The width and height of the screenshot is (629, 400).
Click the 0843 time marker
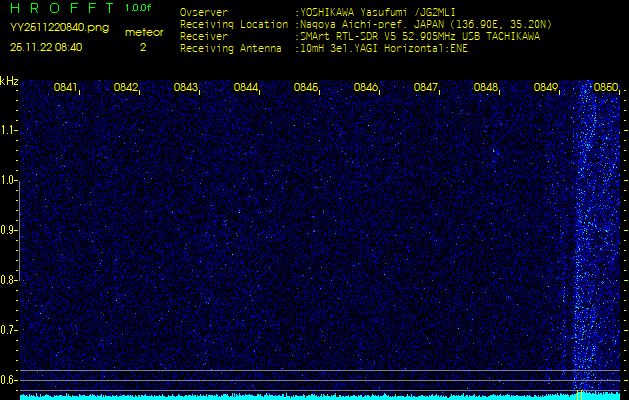(186, 87)
